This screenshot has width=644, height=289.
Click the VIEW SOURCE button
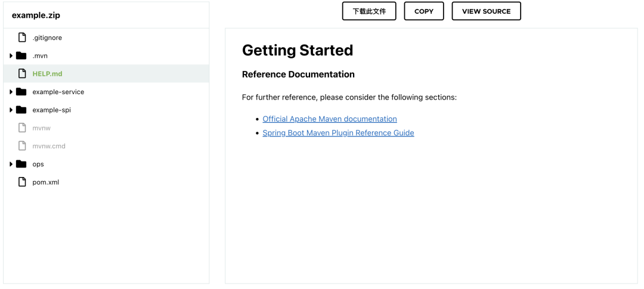(x=487, y=11)
